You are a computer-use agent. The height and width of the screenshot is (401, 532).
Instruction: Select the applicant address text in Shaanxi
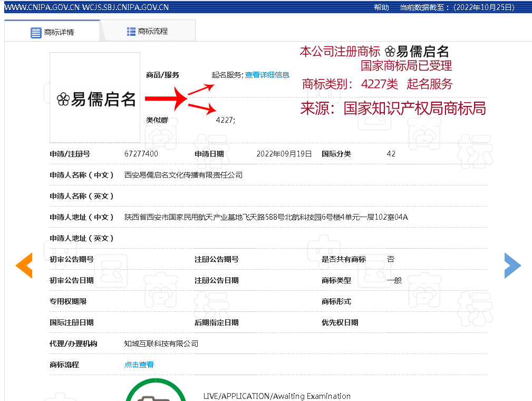266,217
